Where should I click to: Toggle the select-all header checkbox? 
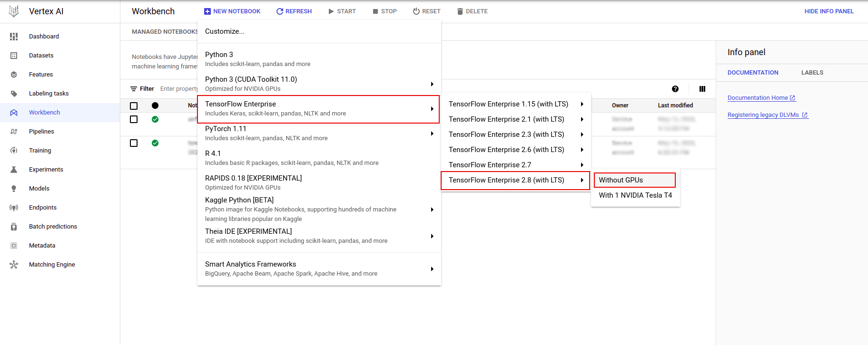coord(134,105)
